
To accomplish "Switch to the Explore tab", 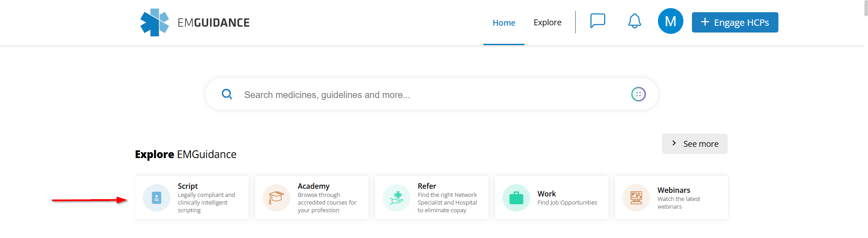I will [x=547, y=23].
